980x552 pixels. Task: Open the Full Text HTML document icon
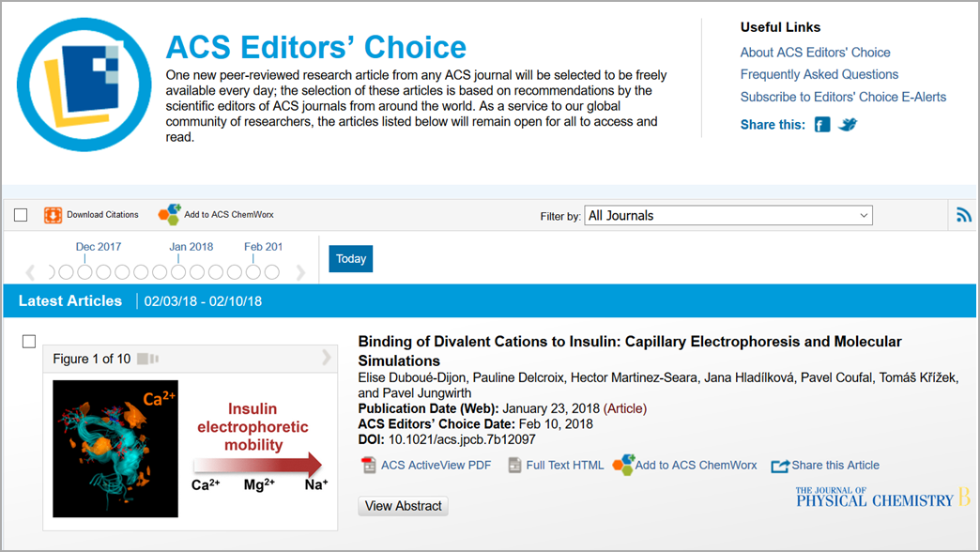pyautogui.click(x=514, y=465)
